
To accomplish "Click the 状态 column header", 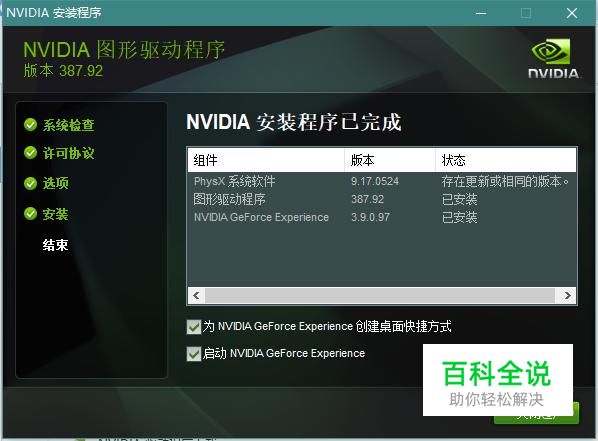I will click(x=506, y=160).
